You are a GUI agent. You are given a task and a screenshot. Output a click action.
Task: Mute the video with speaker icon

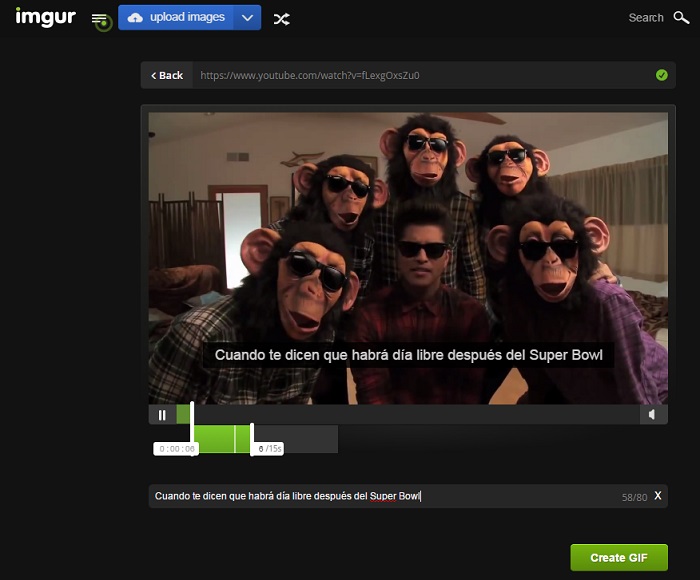653,415
